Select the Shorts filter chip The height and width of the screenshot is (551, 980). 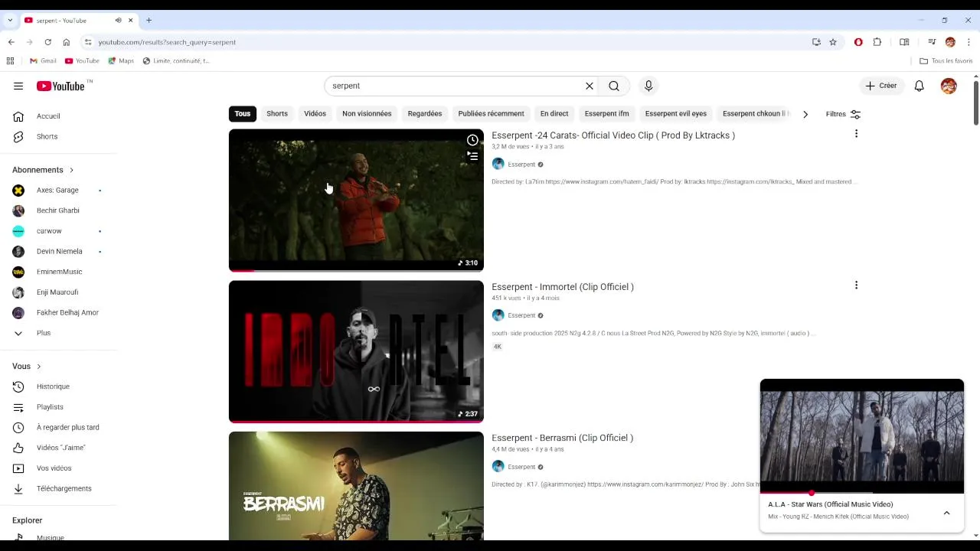pyautogui.click(x=277, y=114)
